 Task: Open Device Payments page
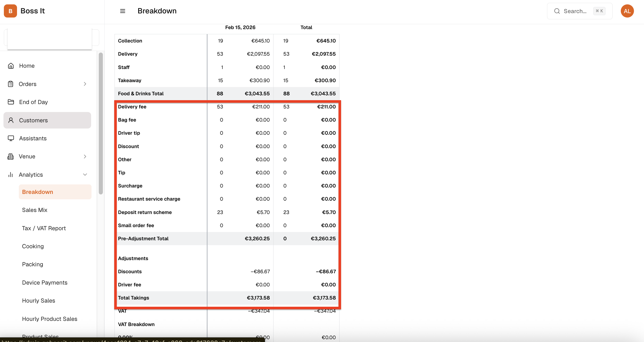click(x=45, y=283)
